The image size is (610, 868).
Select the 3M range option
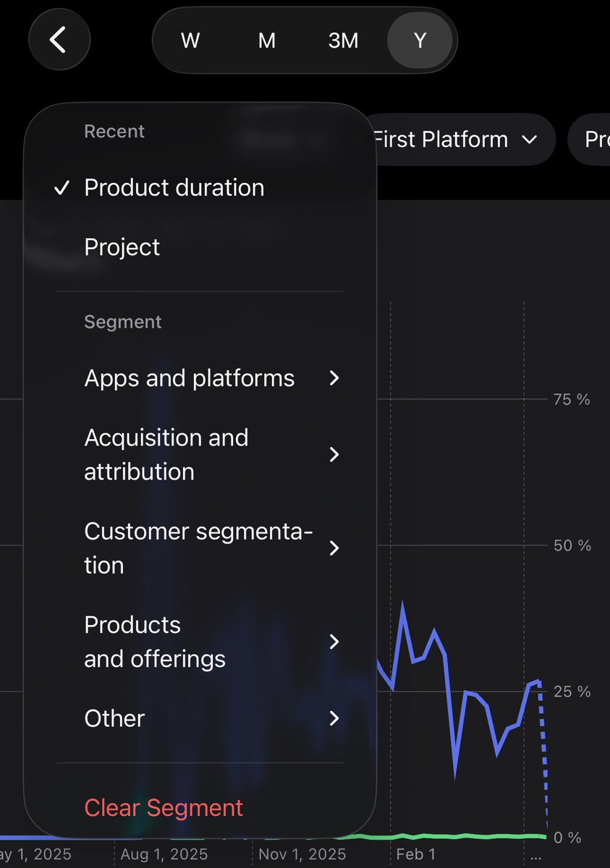(344, 41)
